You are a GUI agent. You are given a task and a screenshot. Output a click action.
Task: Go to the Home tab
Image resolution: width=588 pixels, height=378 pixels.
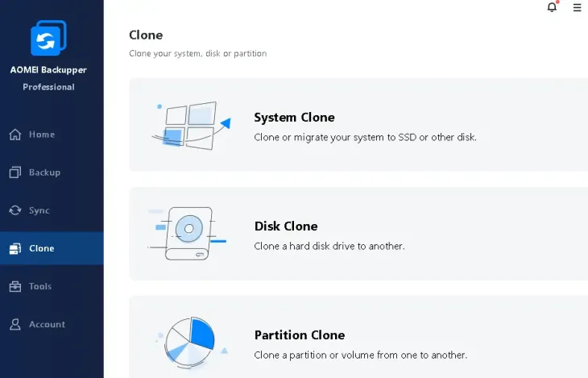click(42, 135)
